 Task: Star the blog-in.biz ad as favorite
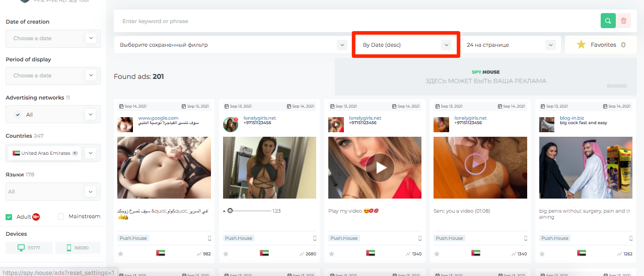(542, 254)
